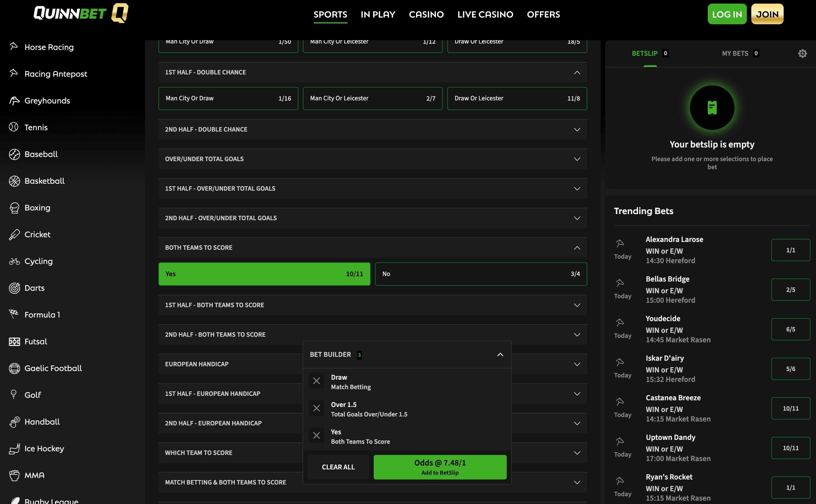This screenshot has height=504, width=816.
Task: Expand 1st Half - Both Teams To Score
Action: [x=373, y=305]
